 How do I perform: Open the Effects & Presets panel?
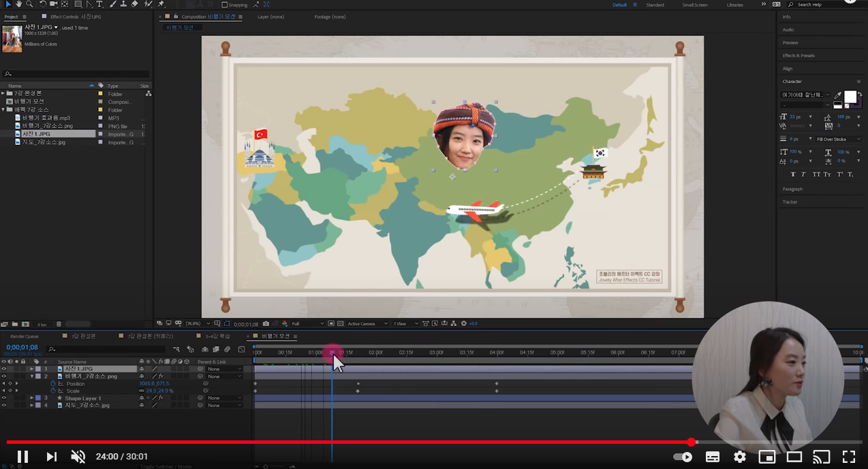799,56
